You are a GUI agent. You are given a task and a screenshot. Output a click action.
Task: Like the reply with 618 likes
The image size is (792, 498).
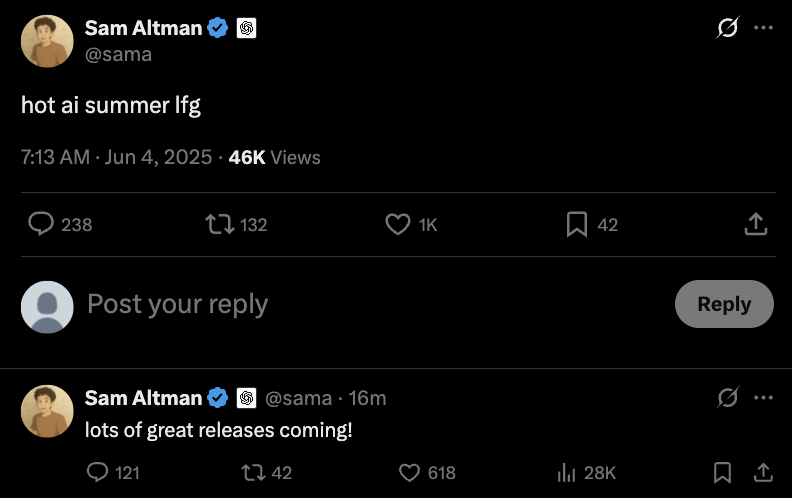[x=410, y=472]
